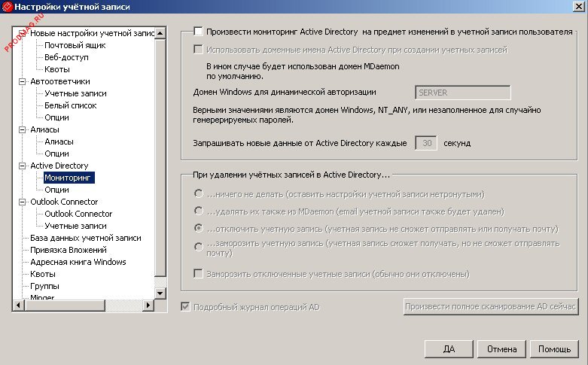This screenshot has width=588, height=365.
Task: Collapse the 'Outlook Connector' parent node
Action: [x=23, y=202]
